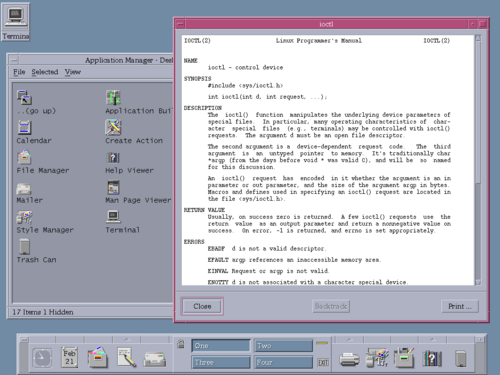The width and height of the screenshot is (500, 375).
Task: Open the Selected menu in Application Manager
Action: pyautogui.click(x=45, y=72)
